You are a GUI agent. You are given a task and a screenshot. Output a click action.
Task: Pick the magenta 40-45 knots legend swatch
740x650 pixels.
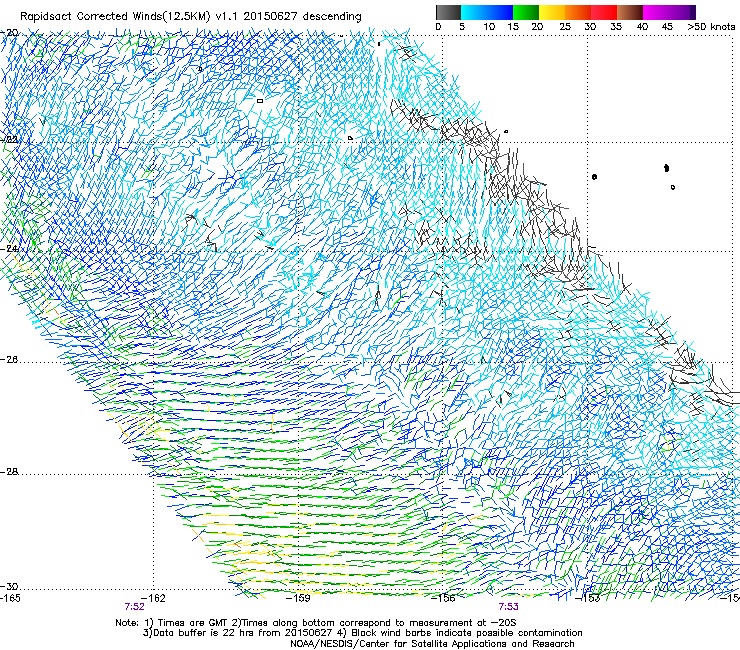point(656,12)
